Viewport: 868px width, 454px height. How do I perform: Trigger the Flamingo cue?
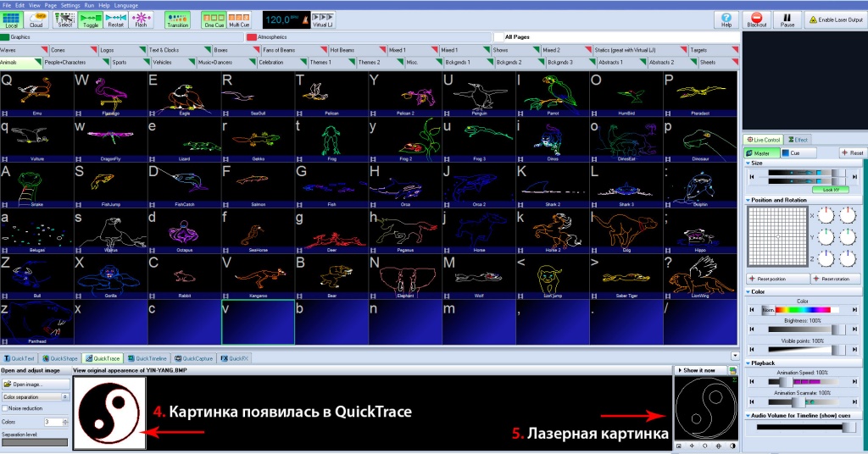pos(110,93)
